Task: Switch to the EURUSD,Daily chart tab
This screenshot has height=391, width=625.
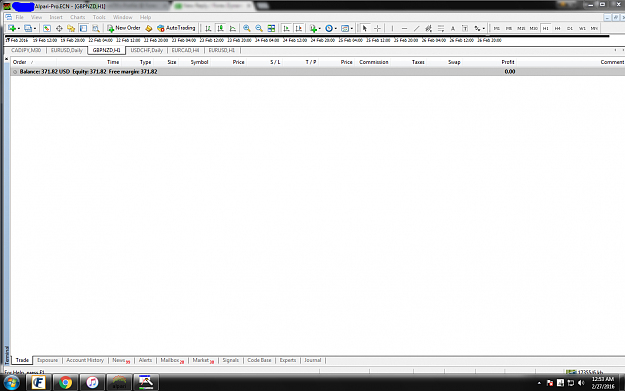Action: [67, 50]
